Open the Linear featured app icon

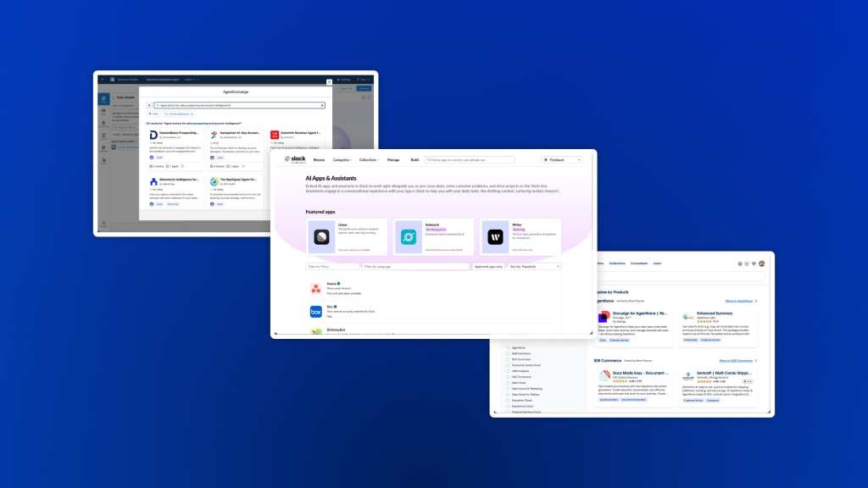pos(321,237)
